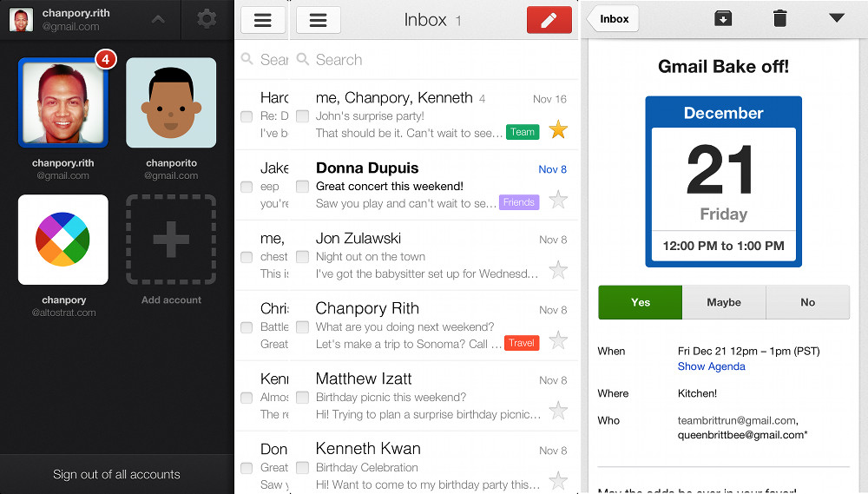Viewport: 868px width, 494px height.
Task: Check box for Matthew Izatt email
Action: 302,397
